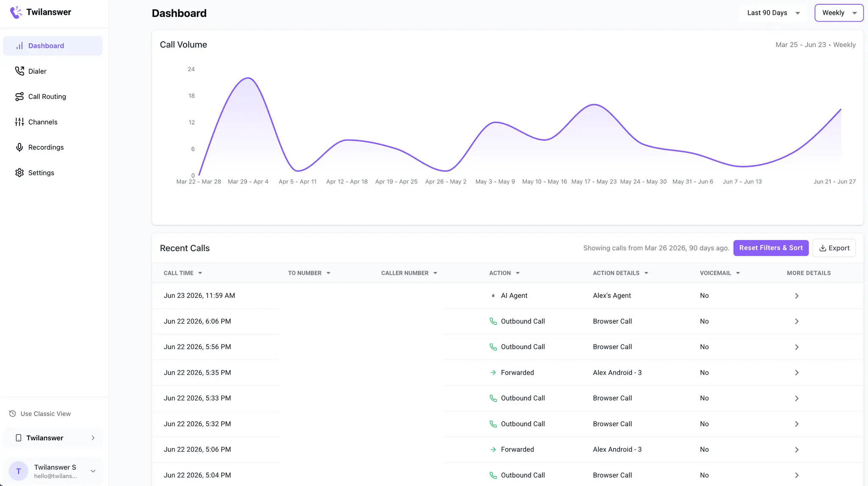Click the Dialer phone icon
This screenshot has width=868, height=486.
pyautogui.click(x=19, y=71)
